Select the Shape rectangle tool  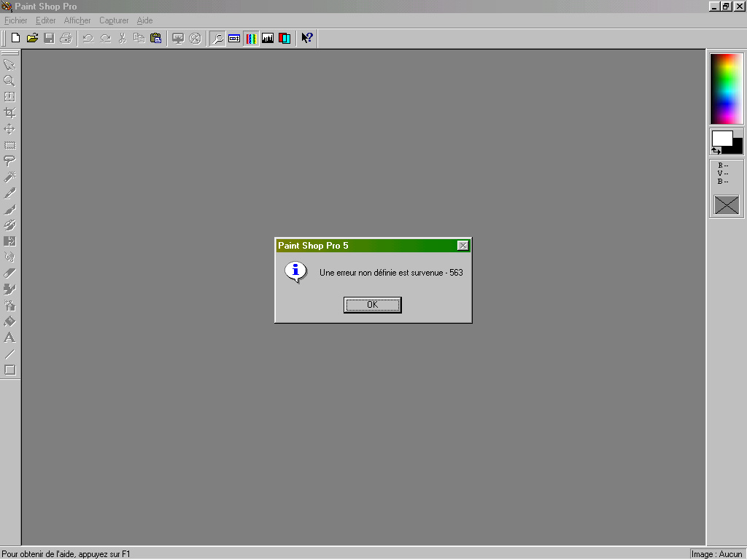click(x=9, y=370)
